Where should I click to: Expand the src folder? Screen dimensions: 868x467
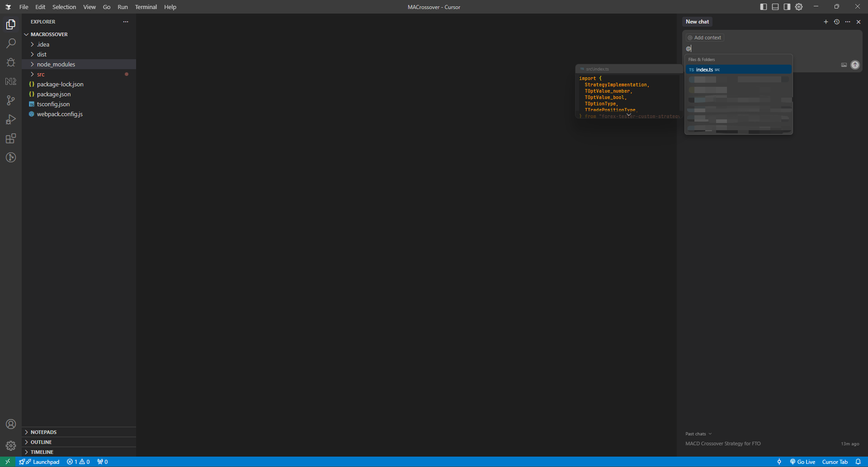click(41, 74)
